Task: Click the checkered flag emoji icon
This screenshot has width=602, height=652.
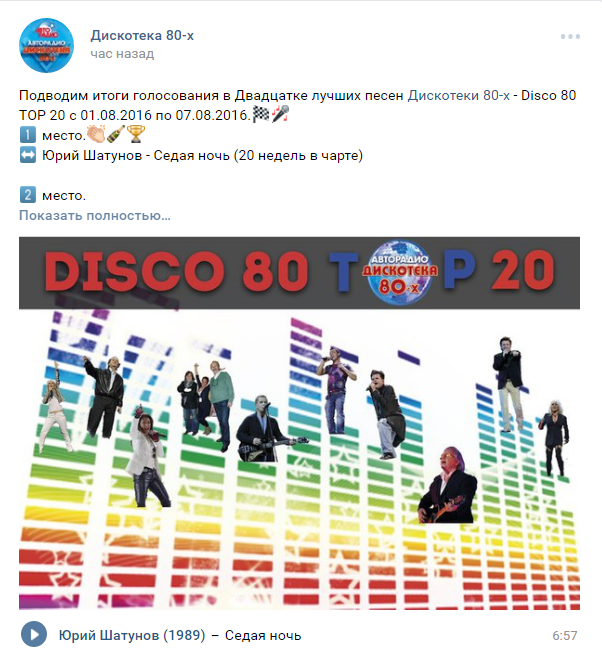Action: [261, 114]
